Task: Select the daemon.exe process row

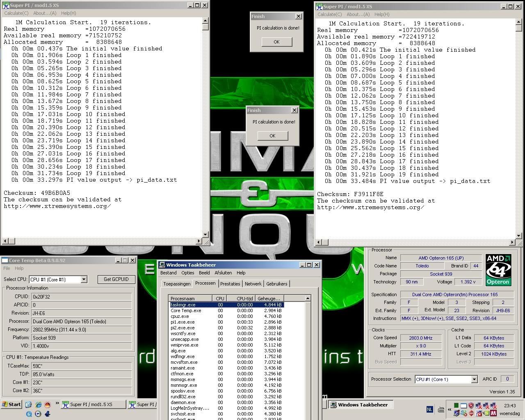Action: [226, 402]
